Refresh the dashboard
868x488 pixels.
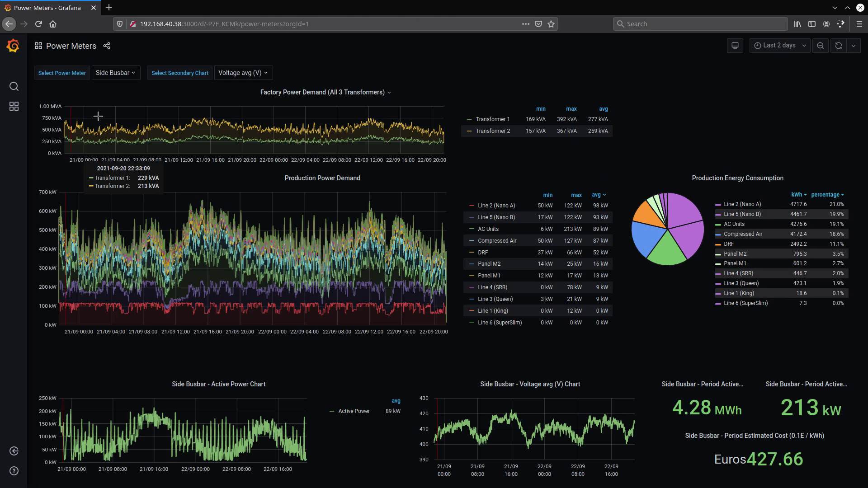[x=839, y=46]
